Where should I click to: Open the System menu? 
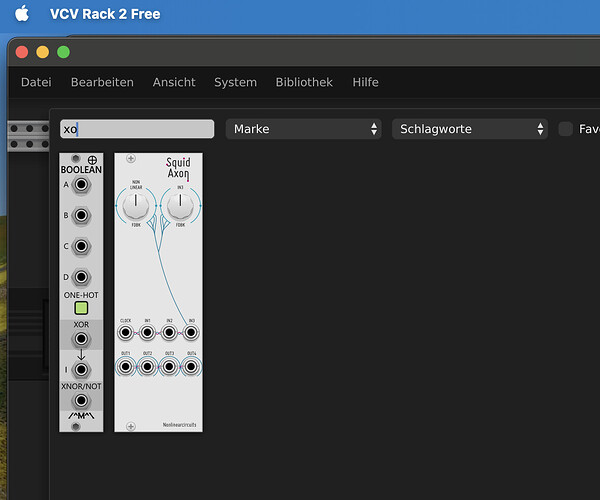pos(235,82)
